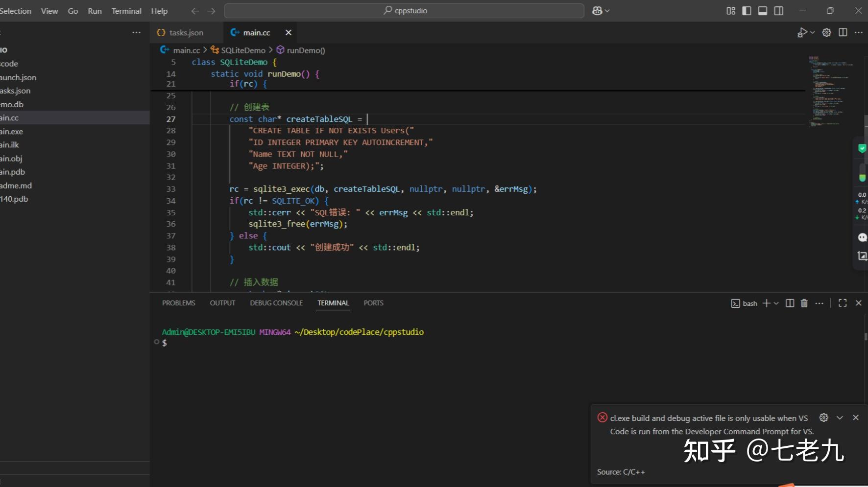Click the screenshot crop icon in side widget
Image resolution: width=868 pixels, height=487 pixels.
(862, 255)
